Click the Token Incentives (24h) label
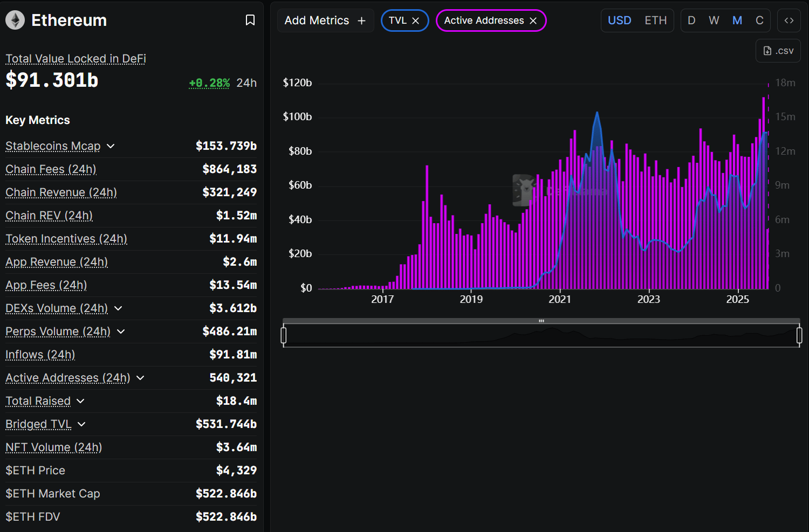 click(x=66, y=239)
